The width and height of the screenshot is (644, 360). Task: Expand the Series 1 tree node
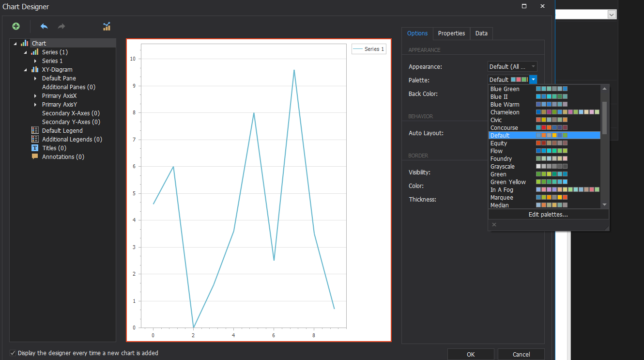(35, 61)
